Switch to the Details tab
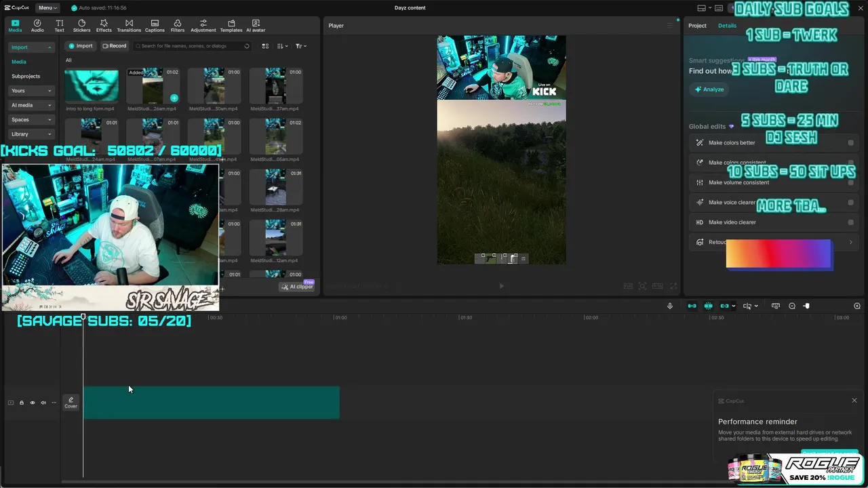The width and height of the screenshot is (868, 488). (727, 26)
